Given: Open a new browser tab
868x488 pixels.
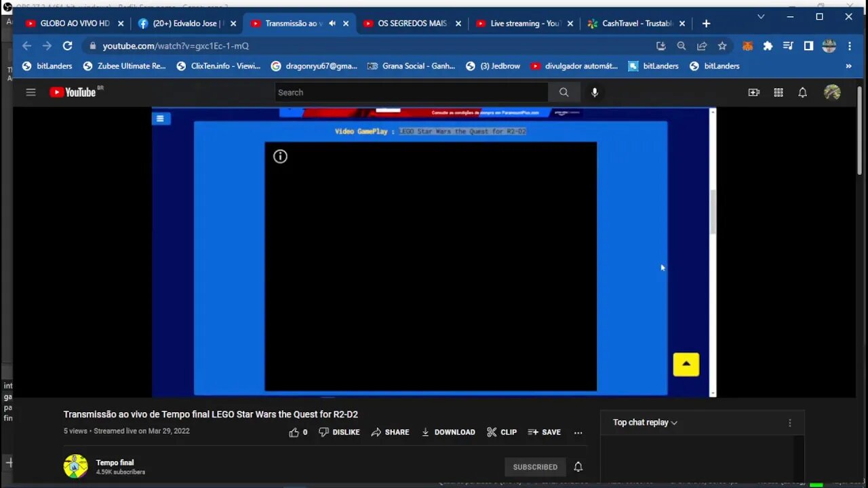Looking at the screenshot, I should (706, 23).
